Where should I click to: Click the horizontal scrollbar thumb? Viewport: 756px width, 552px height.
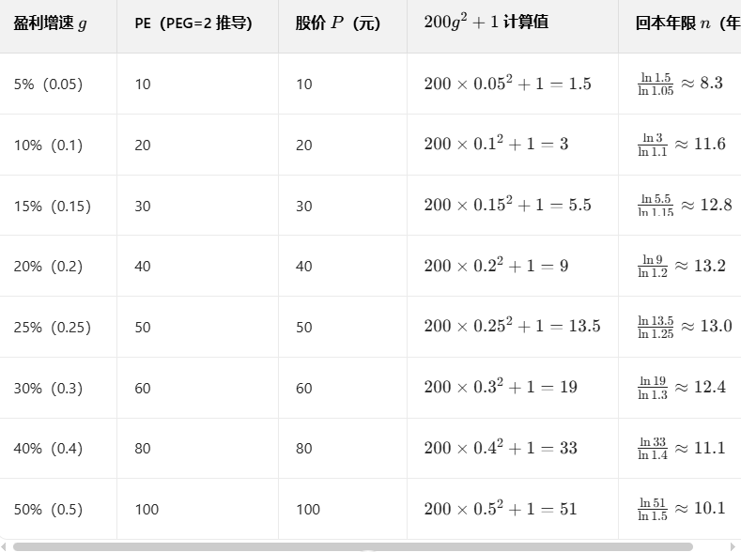pos(352,546)
